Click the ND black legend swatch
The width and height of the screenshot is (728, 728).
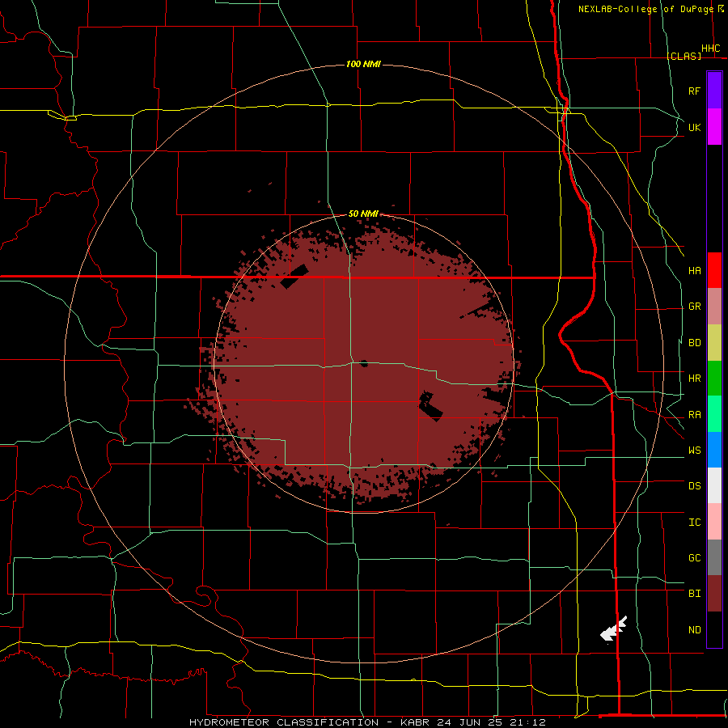[714, 629]
